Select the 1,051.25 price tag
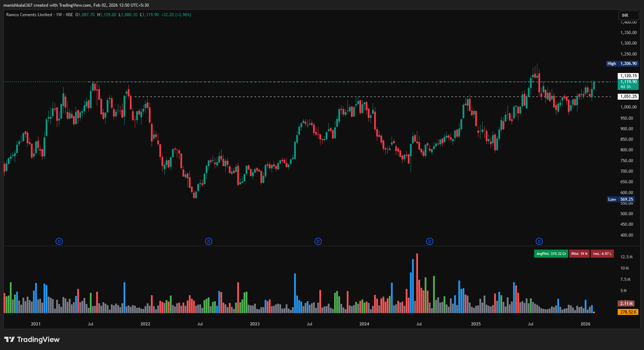This screenshot has height=350, width=644. click(x=627, y=97)
